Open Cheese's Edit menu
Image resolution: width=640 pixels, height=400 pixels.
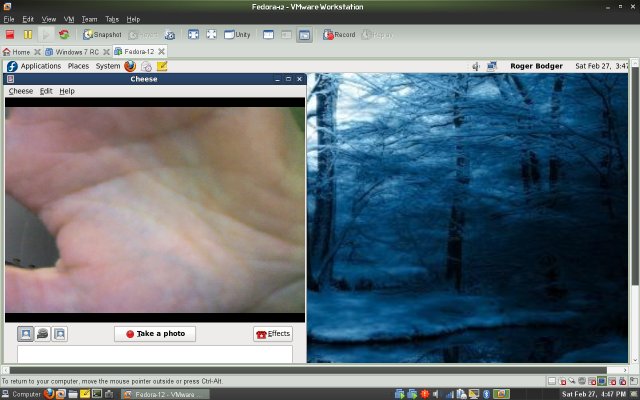tap(46, 91)
